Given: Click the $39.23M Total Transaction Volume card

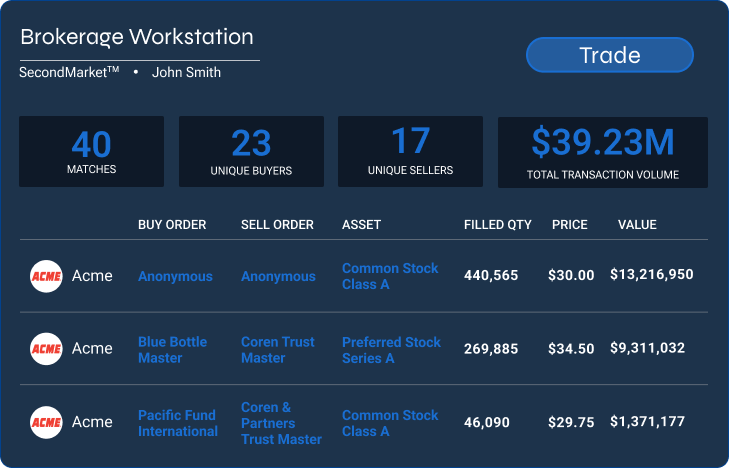Looking at the screenshot, I should click(x=603, y=152).
